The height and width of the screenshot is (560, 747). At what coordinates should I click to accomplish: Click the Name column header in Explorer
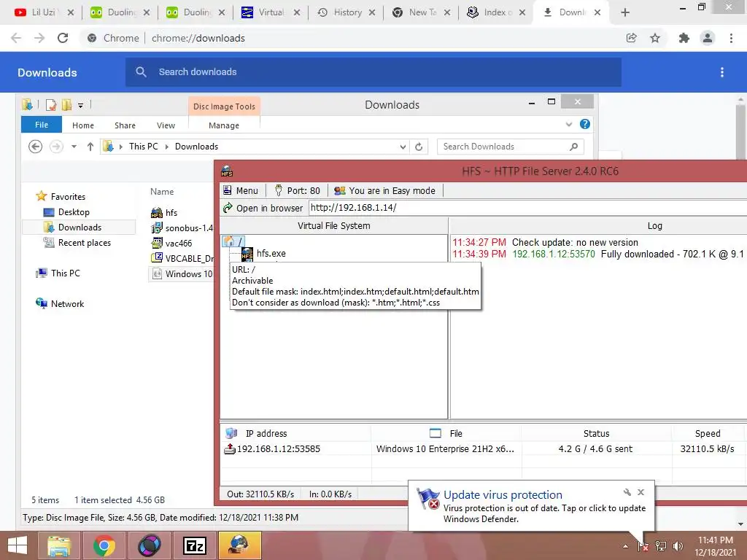pyautogui.click(x=162, y=192)
